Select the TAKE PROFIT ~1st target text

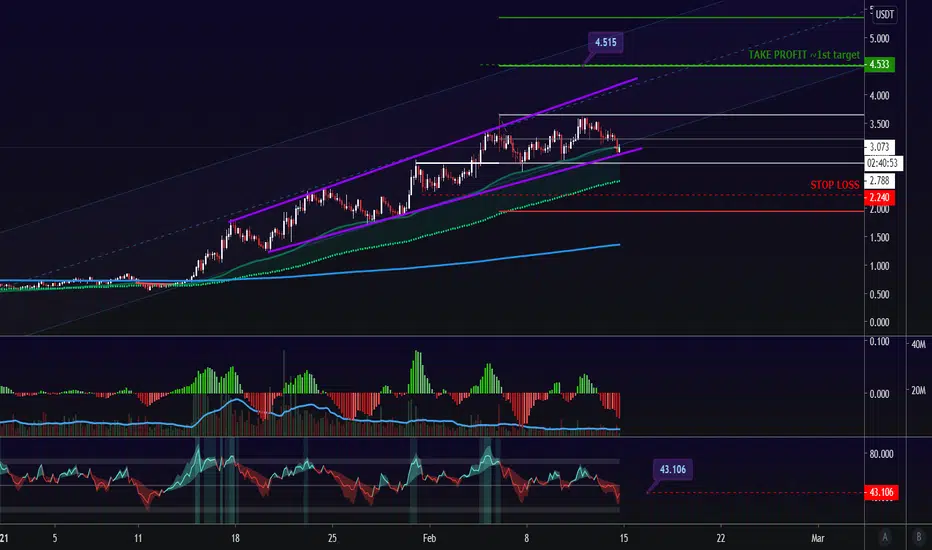(804, 55)
